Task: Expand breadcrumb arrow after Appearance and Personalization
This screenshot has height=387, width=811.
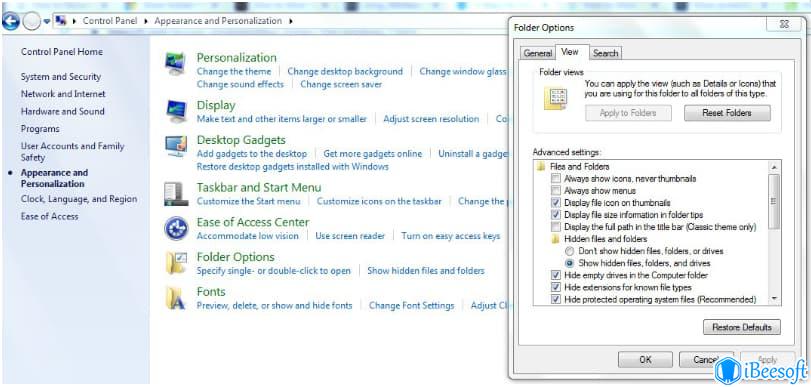Action: coord(291,21)
